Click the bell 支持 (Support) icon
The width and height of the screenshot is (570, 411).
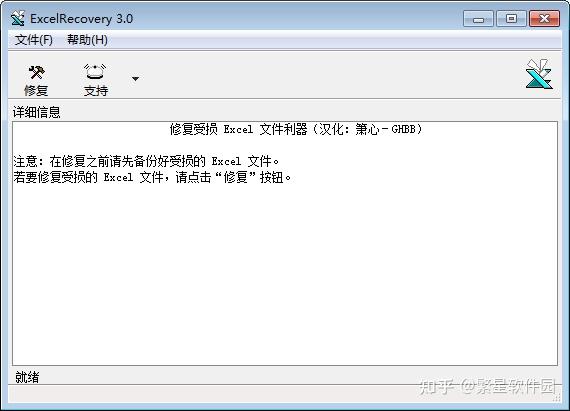(x=95, y=72)
